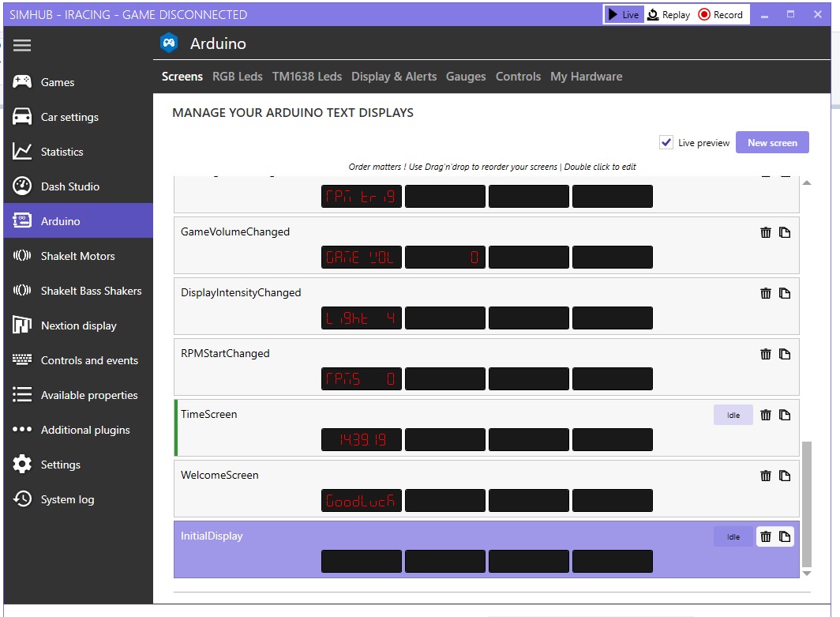Delete the GameVolumeChanged screen
This screenshot has height=617, width=840.
point(766,232)
